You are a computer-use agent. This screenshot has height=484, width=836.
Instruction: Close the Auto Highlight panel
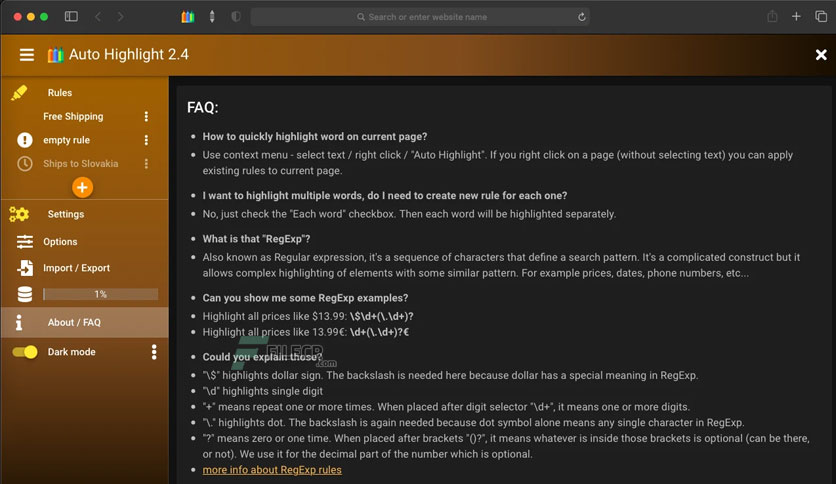point(821,54)
